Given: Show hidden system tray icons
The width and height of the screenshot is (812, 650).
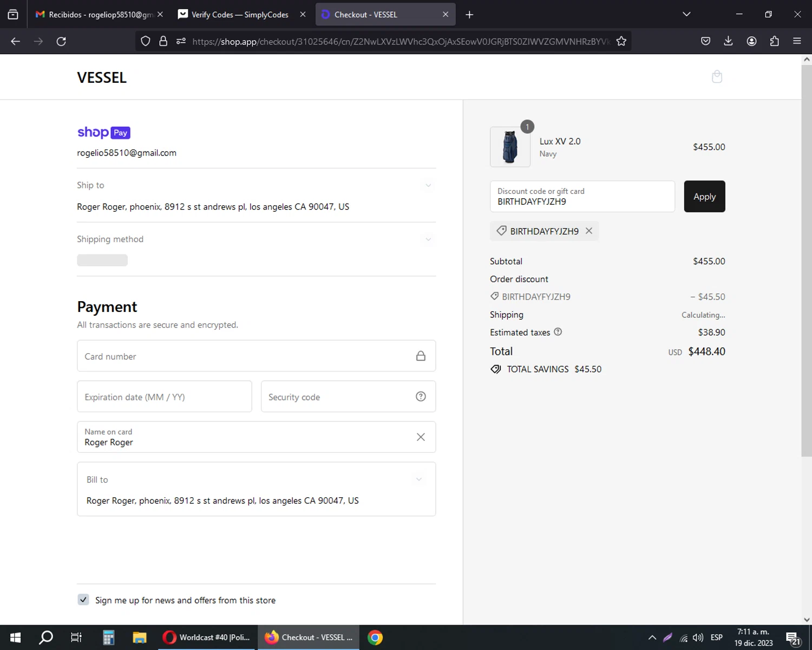Looking at the screenshot, I should [x=652, y=638].
